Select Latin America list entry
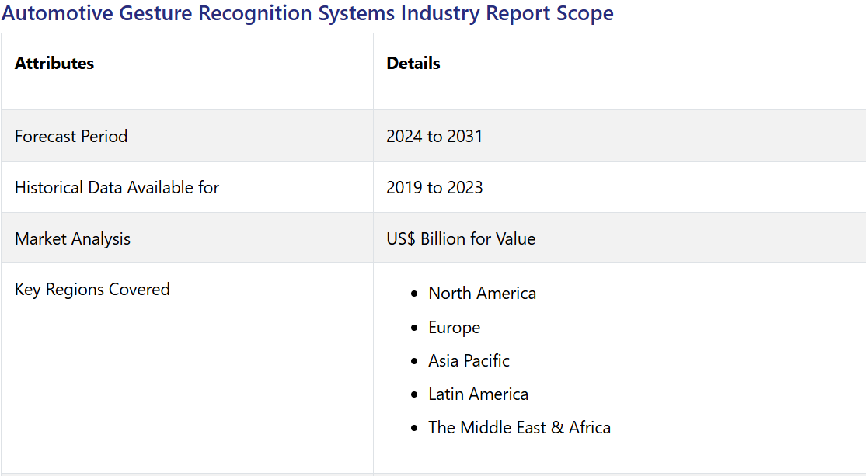The image size is (868, 476). pos(478,394)
